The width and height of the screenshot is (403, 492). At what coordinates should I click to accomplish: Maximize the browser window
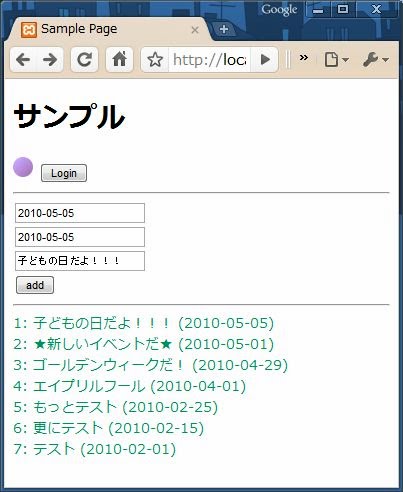coord(343,9)
